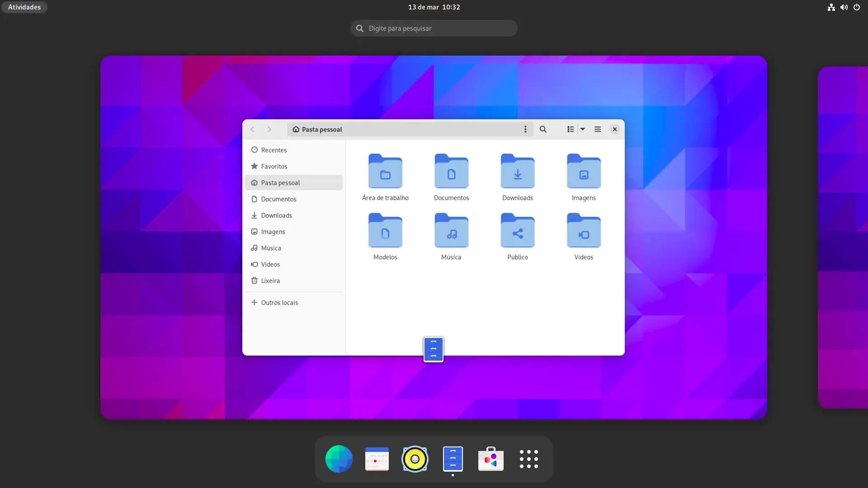Switch to the second workspace thumbnail
The width and height of the screenshot is (868, 488).
tap(843, 237)
